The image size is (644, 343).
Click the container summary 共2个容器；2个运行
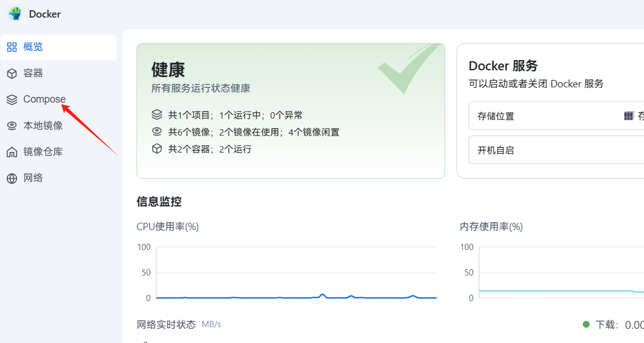[x=210, y=149]
